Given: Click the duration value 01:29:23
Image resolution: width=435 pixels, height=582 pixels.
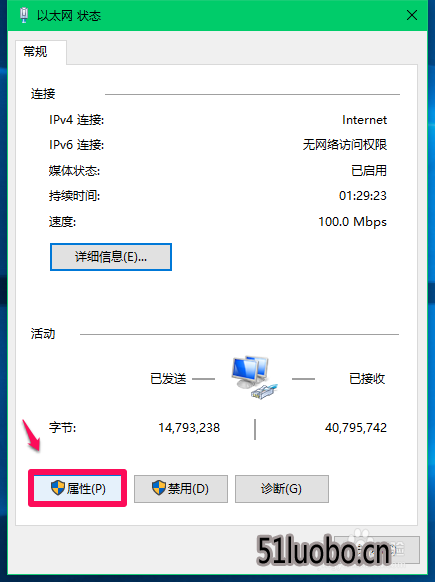Looking at the screenshot, I should click(363, 196).
